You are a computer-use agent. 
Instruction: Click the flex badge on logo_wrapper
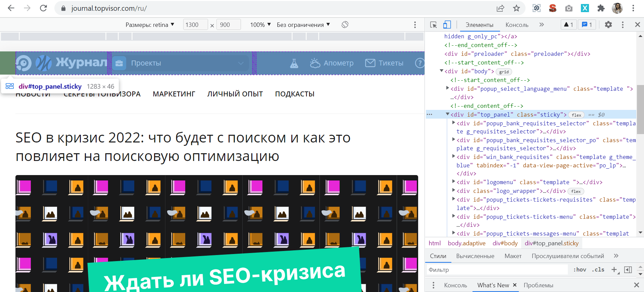[576, 191]
